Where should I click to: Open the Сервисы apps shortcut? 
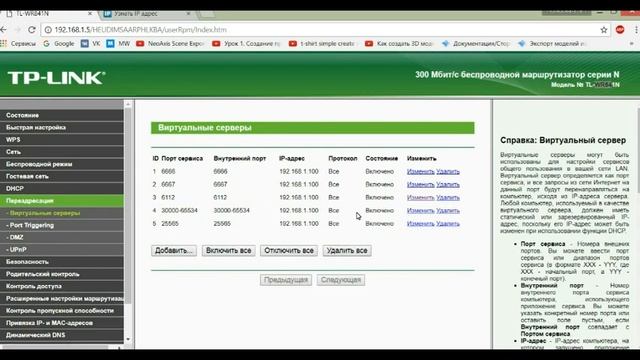[x=18, y=43]
